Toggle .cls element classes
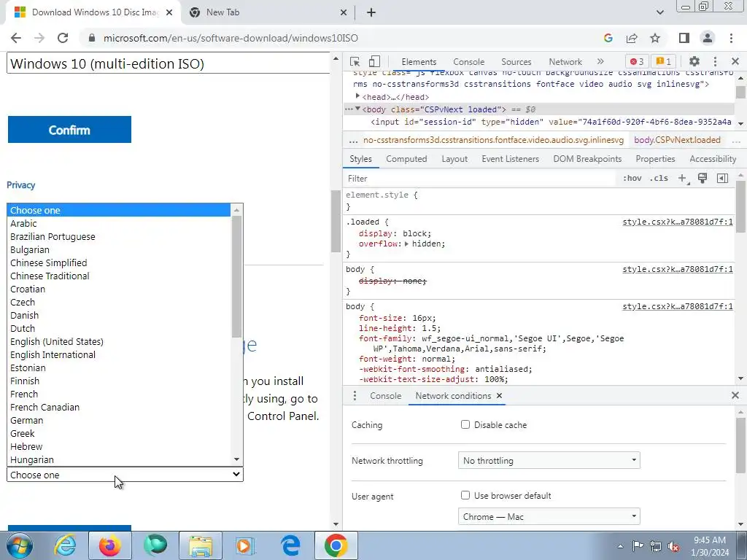 coord(659,178)
